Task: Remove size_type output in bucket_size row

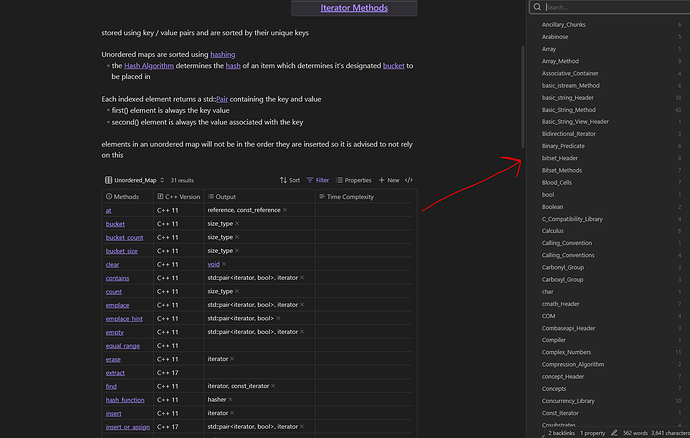Action: pyautogui.click(x=237, y=250)
